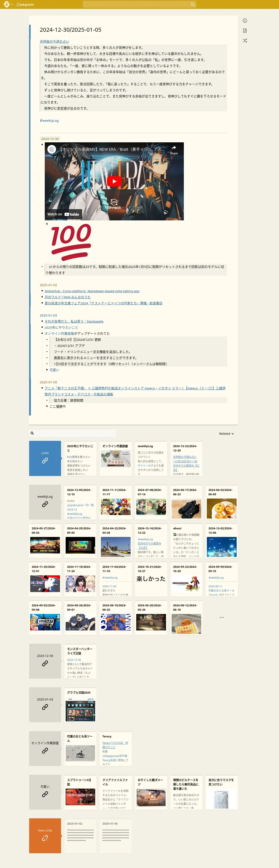Open the 2024-11-25/2024-12-01 Valorant card
The image size is (279, 868).
(x=45, y=579)
